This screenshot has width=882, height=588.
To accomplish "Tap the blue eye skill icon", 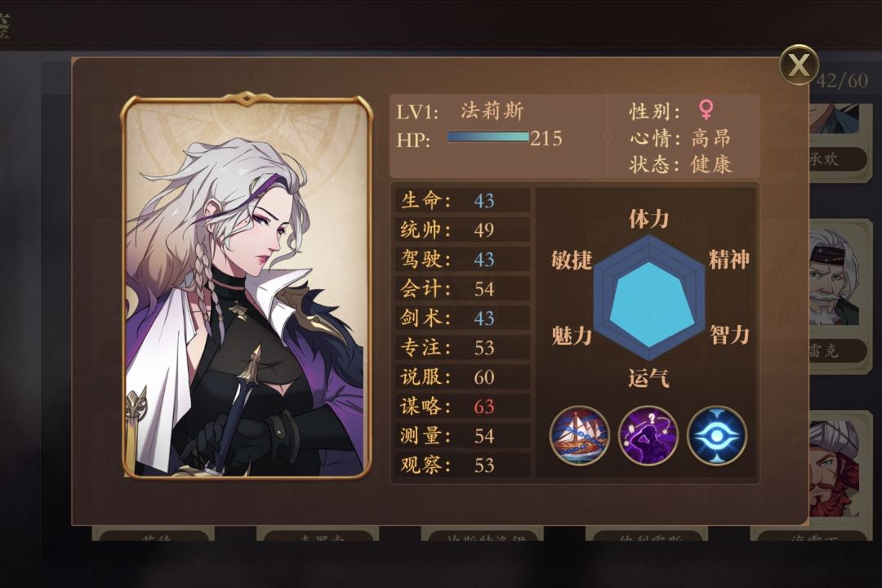I will (717, 435).
